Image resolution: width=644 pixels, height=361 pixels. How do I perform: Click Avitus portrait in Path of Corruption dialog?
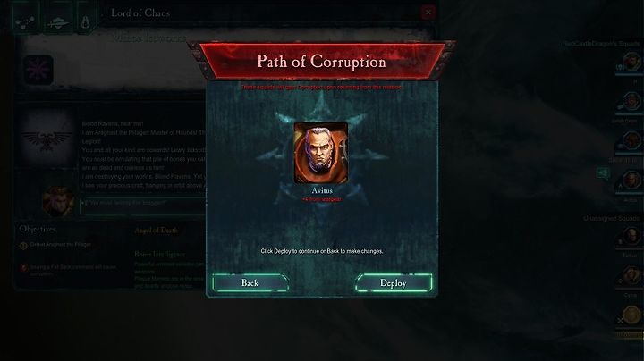321,153
